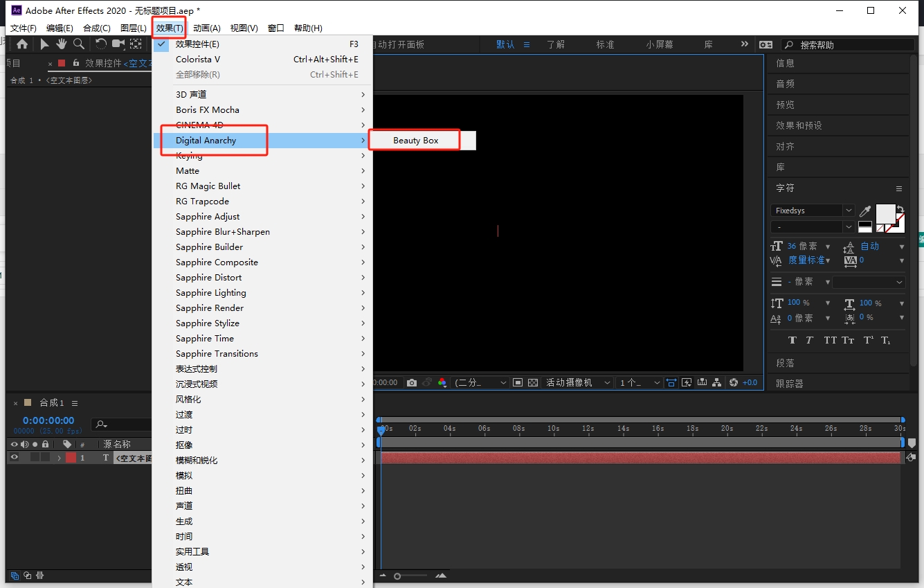Click the search help magnifier field
This screenshot has width=924, height=588.
848,44
